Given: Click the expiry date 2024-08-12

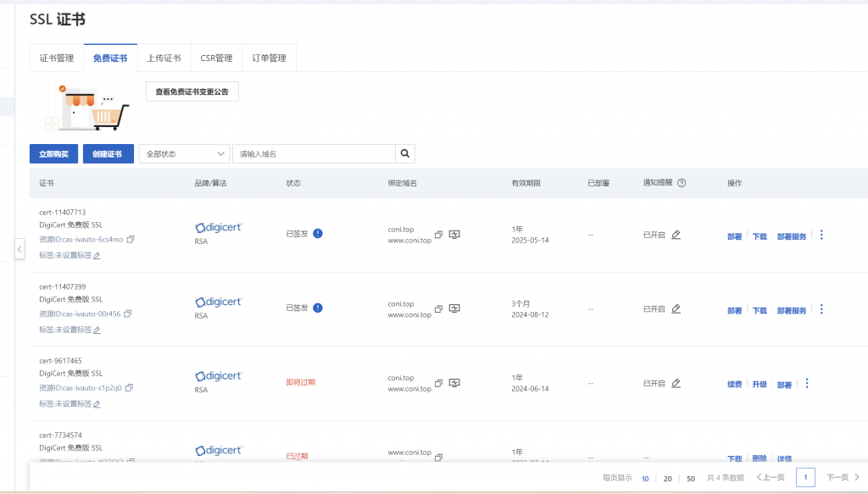Looking at the screenshot, I should point(531,314).
